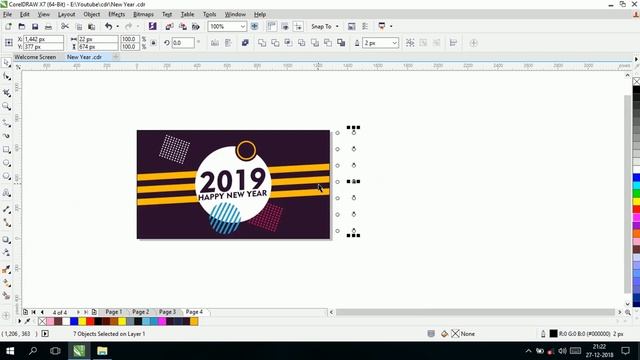Select the Text tool in toolbox
Viewport: 640px width, 360px height.
[x=7, y=193]
